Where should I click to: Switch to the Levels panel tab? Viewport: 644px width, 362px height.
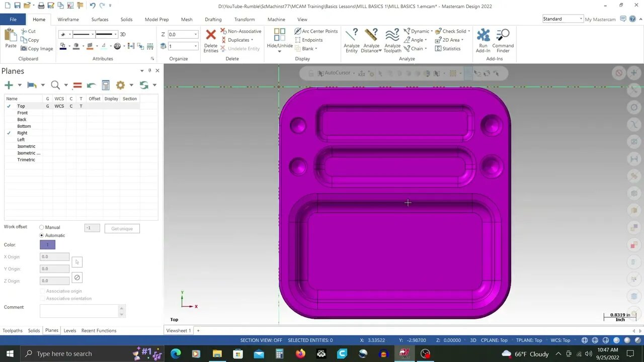(70, 330)
